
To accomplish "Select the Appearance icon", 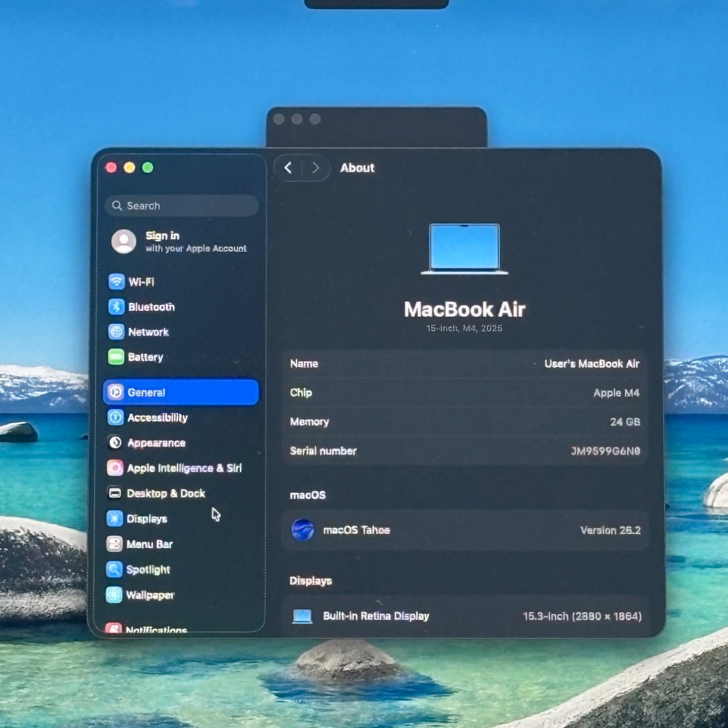I will coord(115,443).
